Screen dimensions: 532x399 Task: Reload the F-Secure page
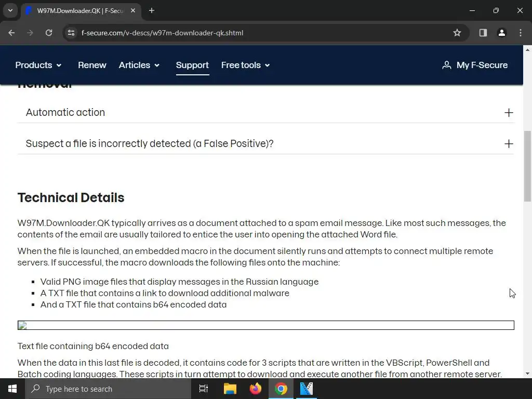[49, 33]
